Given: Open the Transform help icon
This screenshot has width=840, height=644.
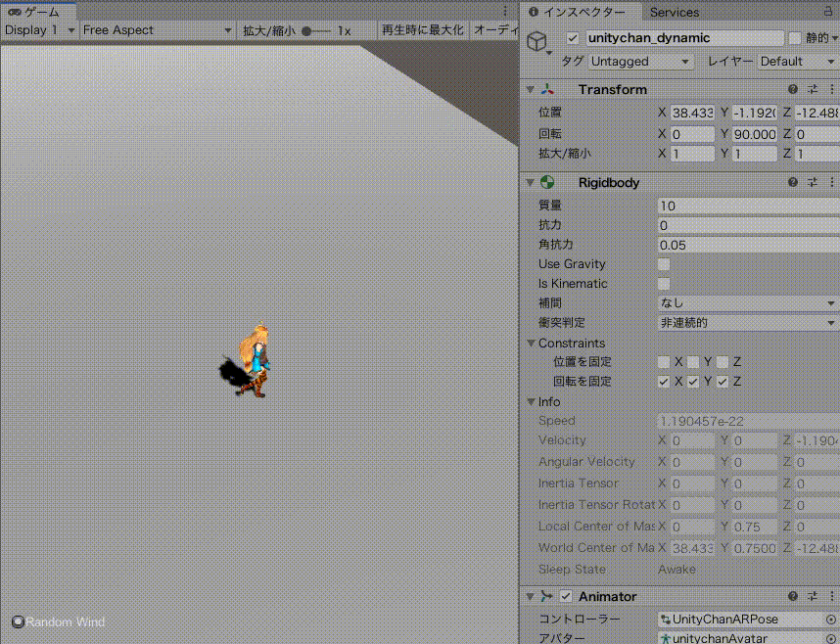Looking at the screenshot, I should [x=792, y=89].
